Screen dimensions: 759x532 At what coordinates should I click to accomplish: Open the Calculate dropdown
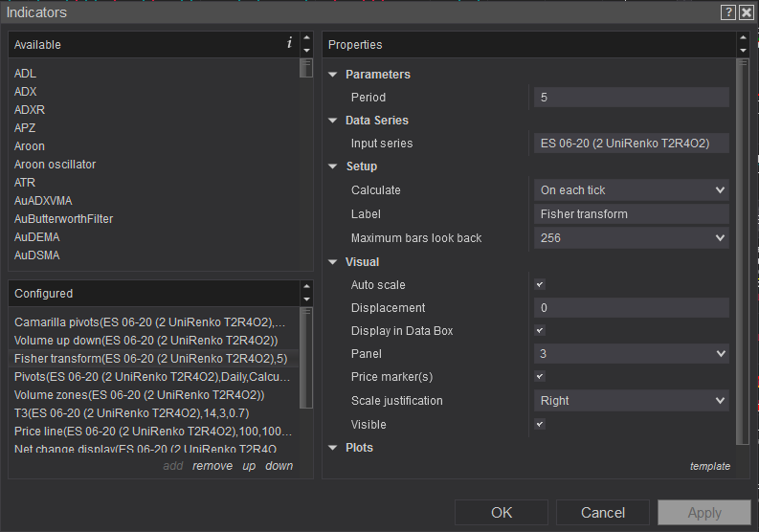click(631, 190)
